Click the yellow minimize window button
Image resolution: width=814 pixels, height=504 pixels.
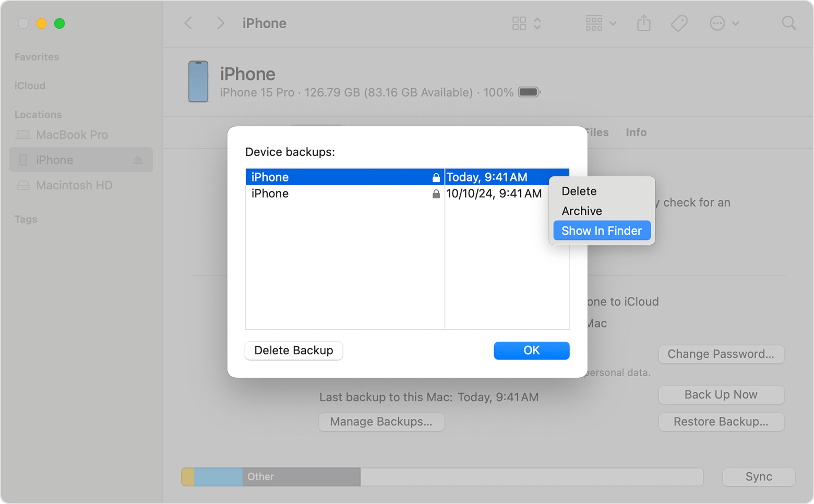pyautogui.click(x=41, y=23)
